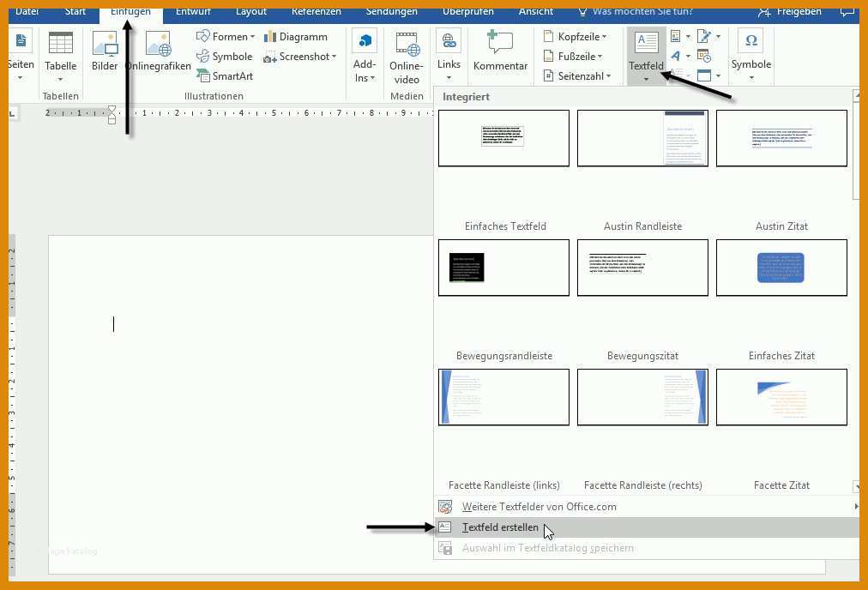This screenshot has height=590, width=868.
Task: Click the Bilder picture icon
Action: point(105,44)
